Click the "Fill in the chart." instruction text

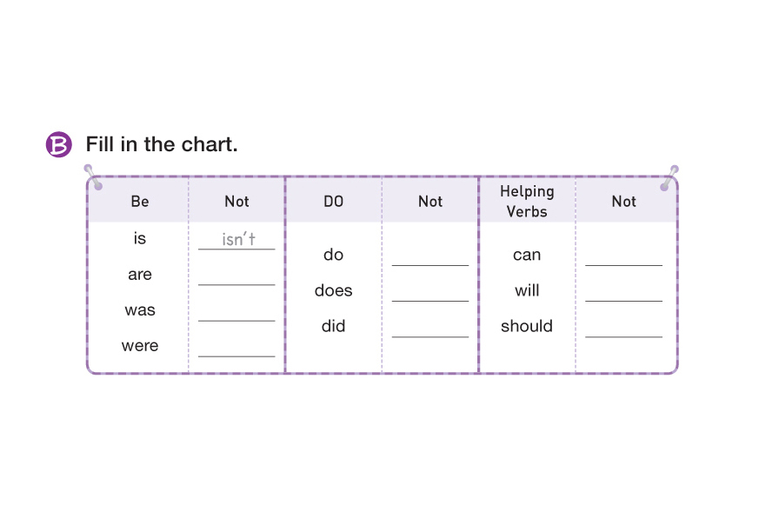(x=162, y=144)
